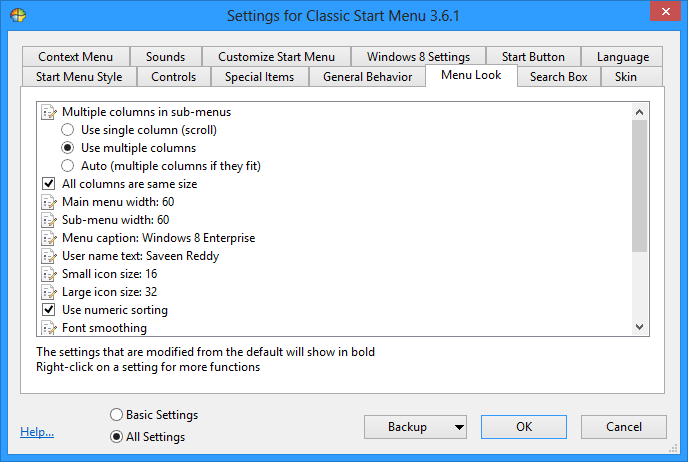The width and height of the screenshot is (688, 462).
Task: Click the icon beside Large icon size
Action: pyautogui.click(x=49, y=292)
